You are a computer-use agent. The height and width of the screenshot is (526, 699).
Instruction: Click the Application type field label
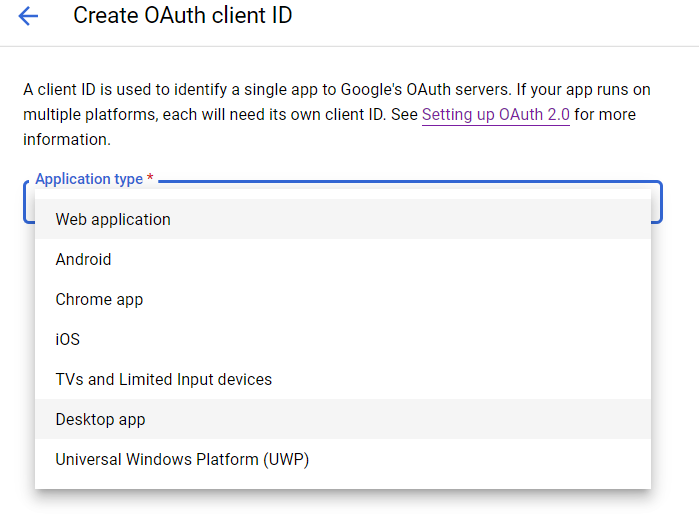[89, 179]
